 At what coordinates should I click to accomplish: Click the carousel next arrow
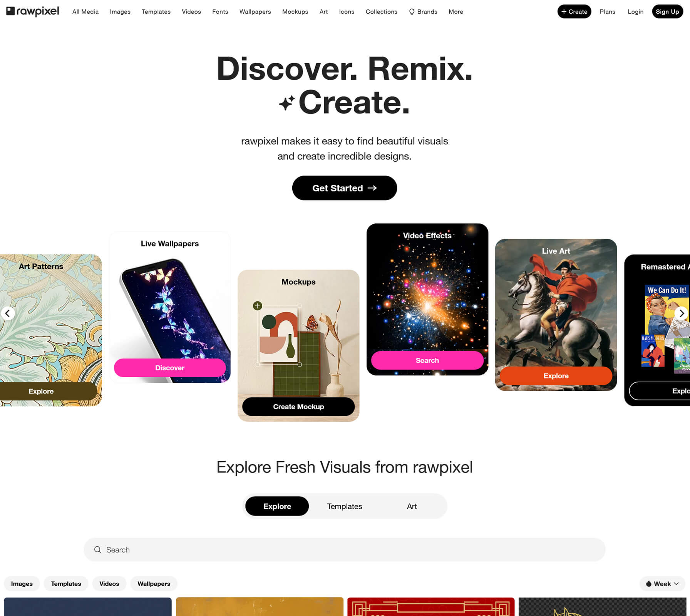pyautogui.click(x=682, y=313)
